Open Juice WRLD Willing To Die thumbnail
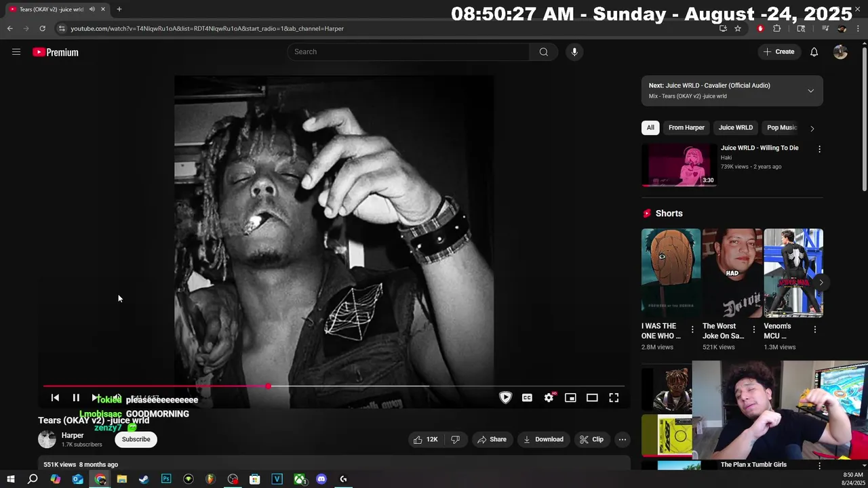Image resolution: width=868 pixels, height=488 pixels. tap(679, 165)
